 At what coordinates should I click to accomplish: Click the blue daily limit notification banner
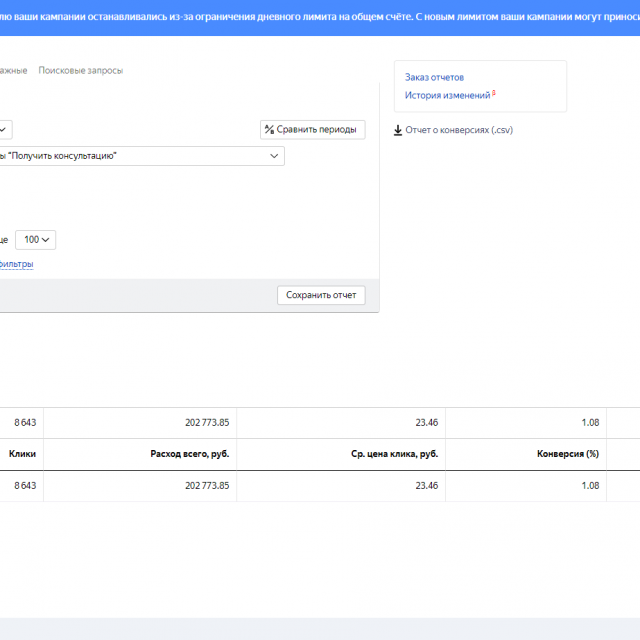coord(320,19)
